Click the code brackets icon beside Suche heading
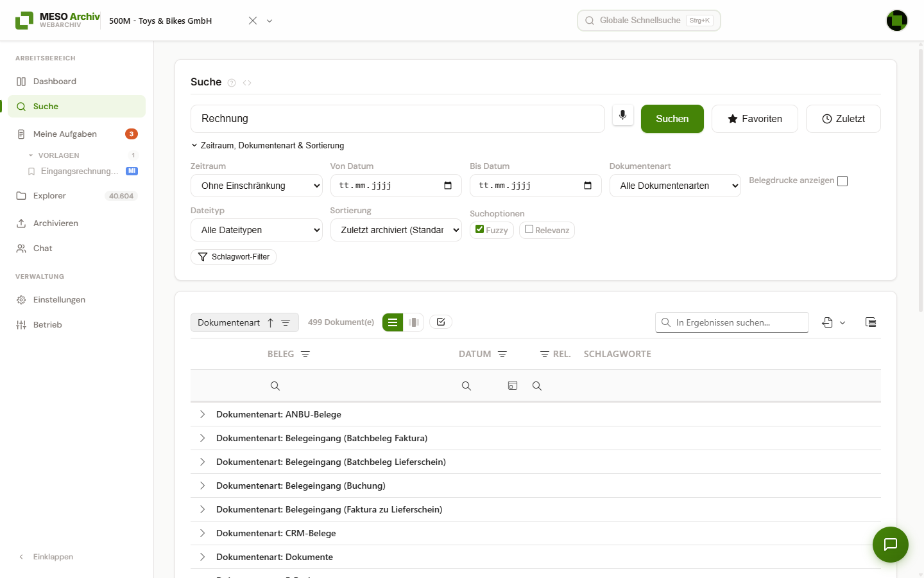The image size is (924, 578). point(247,83)
